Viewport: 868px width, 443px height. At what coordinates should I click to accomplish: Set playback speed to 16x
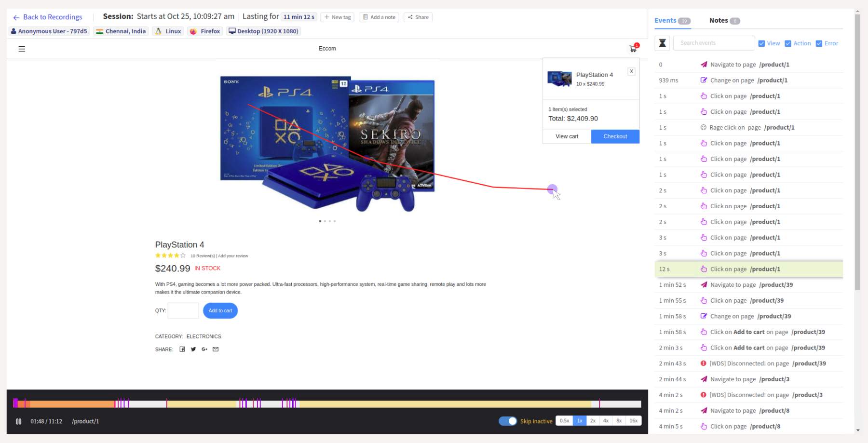pos(633,421)
